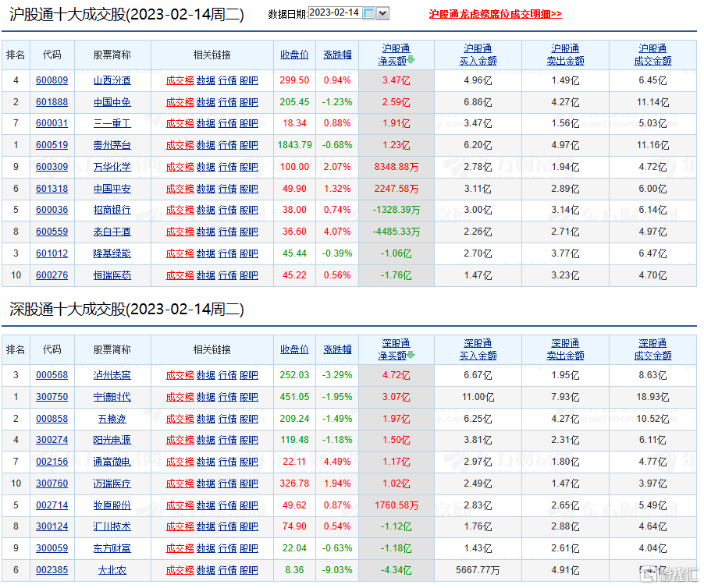The height and width of the screenshot is (588, 704).
Task: Open 股吧 link for 迈瑞医疗
Action: pyautogui.click(x=249, y=484)
